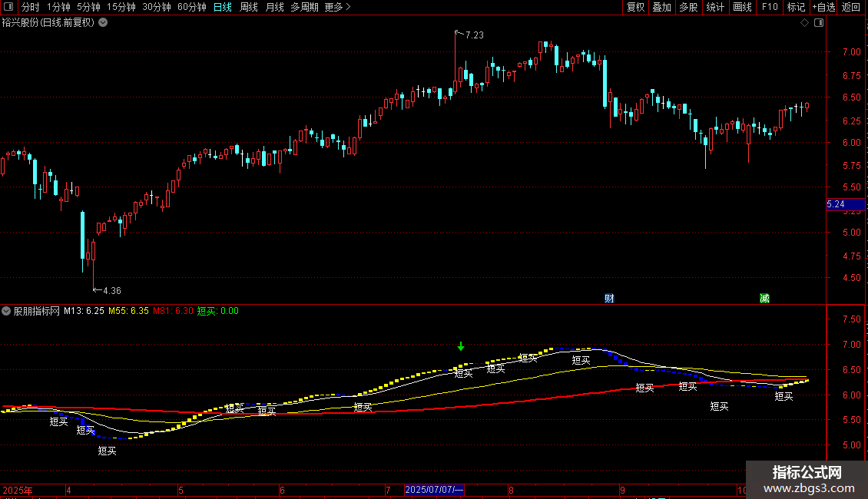This screenshot has height=499, width=868.
Task: Click the 7.23 high price label
Action: click(x=475, y=35)
